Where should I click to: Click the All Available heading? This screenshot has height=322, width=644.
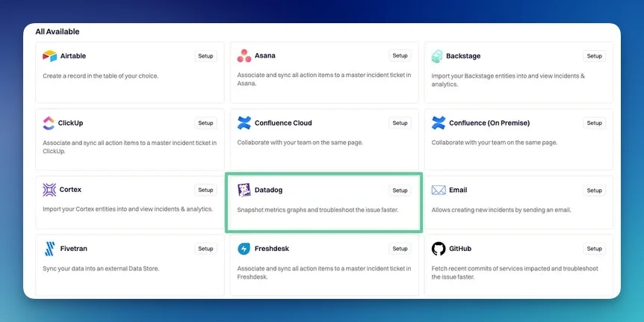[x=58, y=31]
